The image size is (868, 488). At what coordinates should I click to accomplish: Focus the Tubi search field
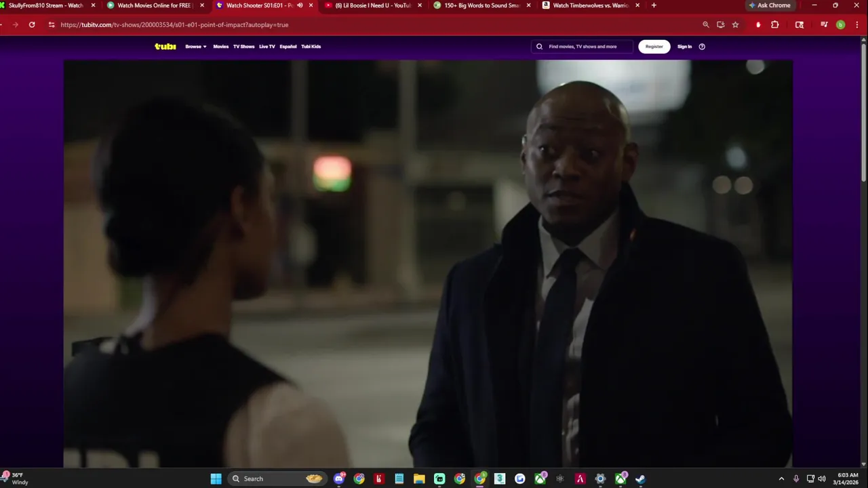pyautogui.click(x=583, y=47)
